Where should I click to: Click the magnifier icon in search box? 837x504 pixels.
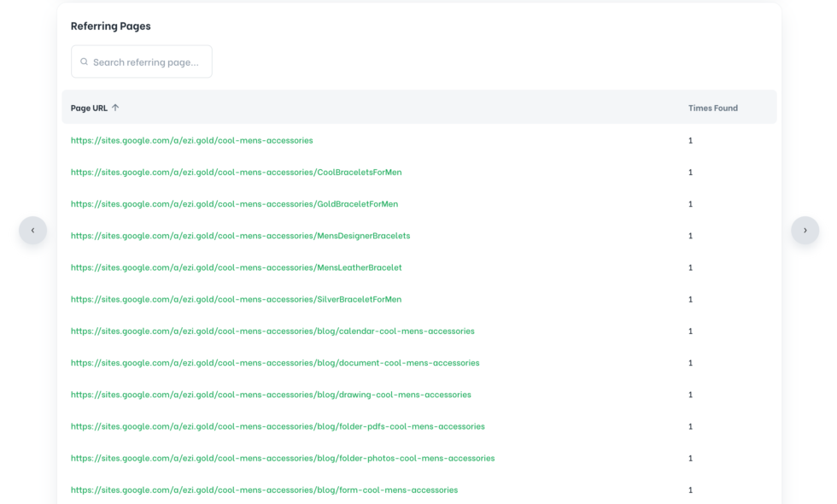84,62
